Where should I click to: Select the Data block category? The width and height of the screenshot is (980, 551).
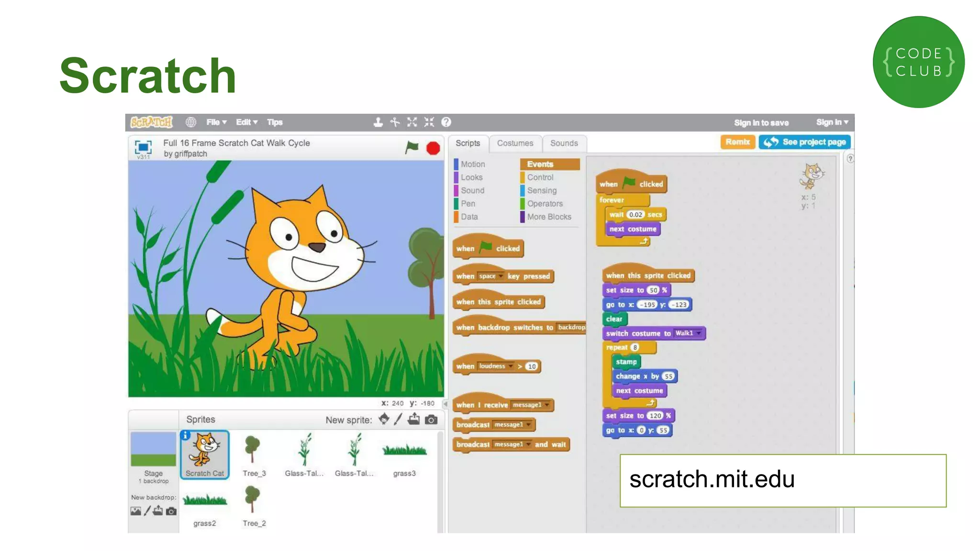(x=469, y=217)
